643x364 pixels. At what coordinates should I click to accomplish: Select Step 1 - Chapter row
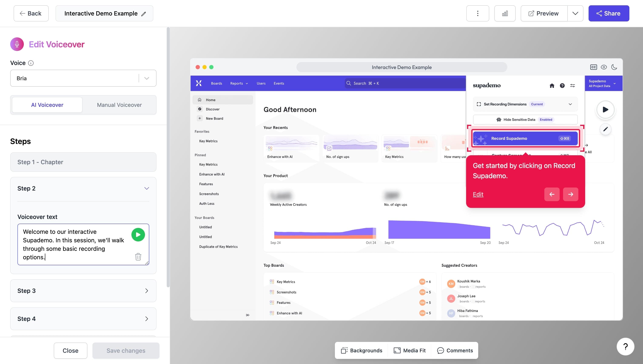83,162
